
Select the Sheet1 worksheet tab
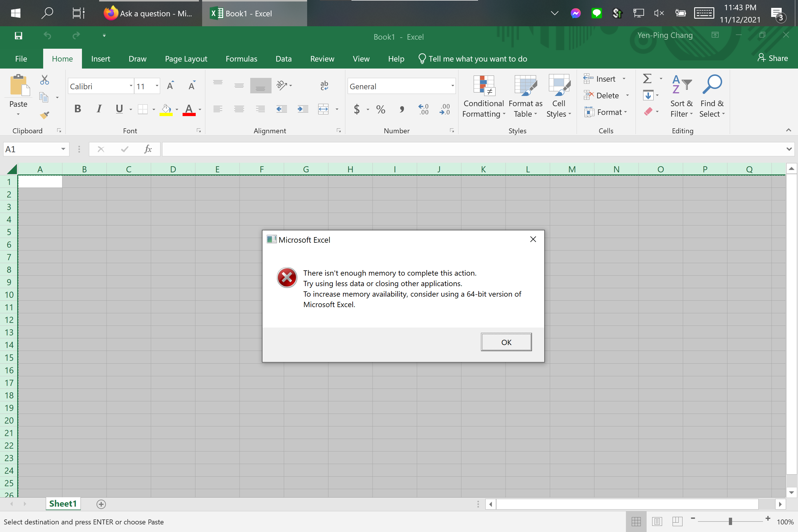click(63, 504)
